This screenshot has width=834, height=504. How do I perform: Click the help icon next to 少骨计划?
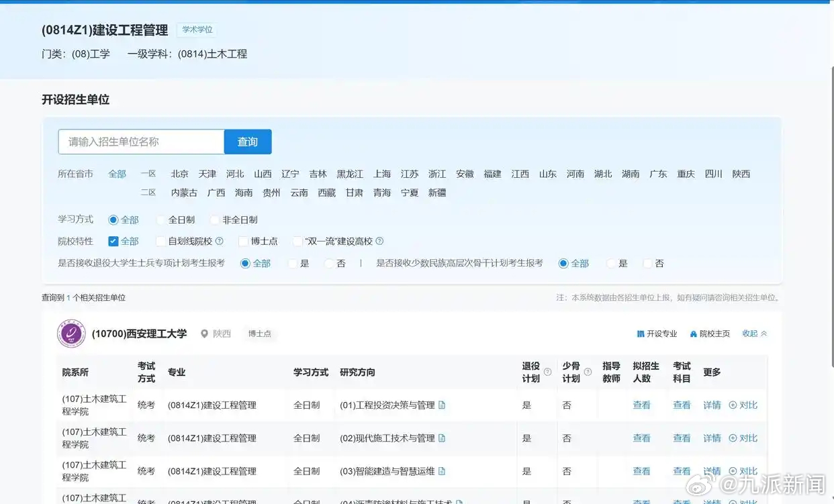coord(588,372)
